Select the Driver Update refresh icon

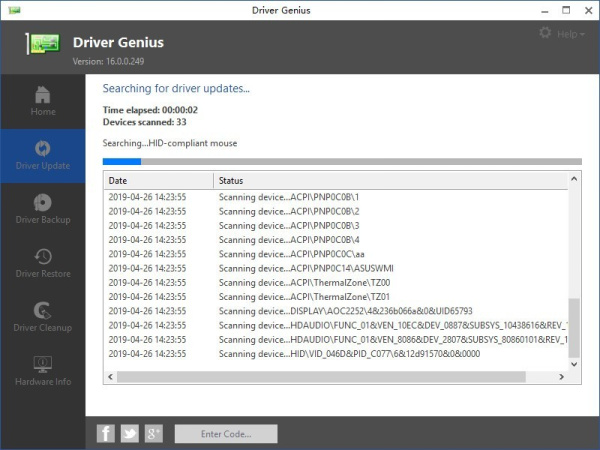click(x=42, y=148)
